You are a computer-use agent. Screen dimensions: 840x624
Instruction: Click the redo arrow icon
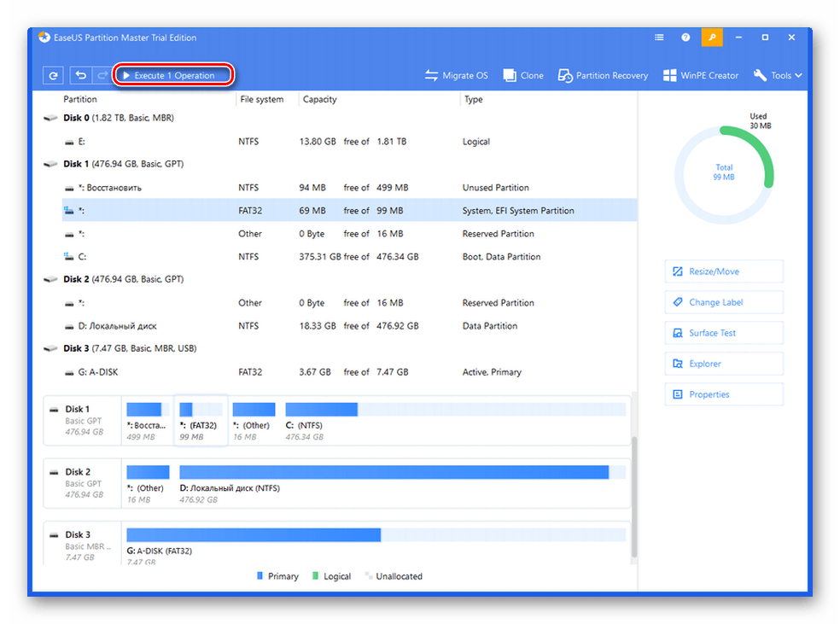click(102, 75)
